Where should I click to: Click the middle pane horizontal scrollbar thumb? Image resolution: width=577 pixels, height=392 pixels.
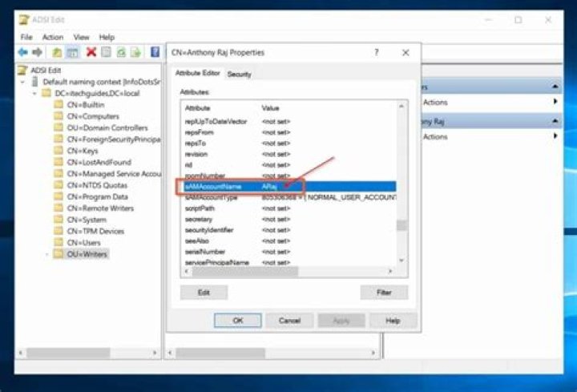point(220,353)
